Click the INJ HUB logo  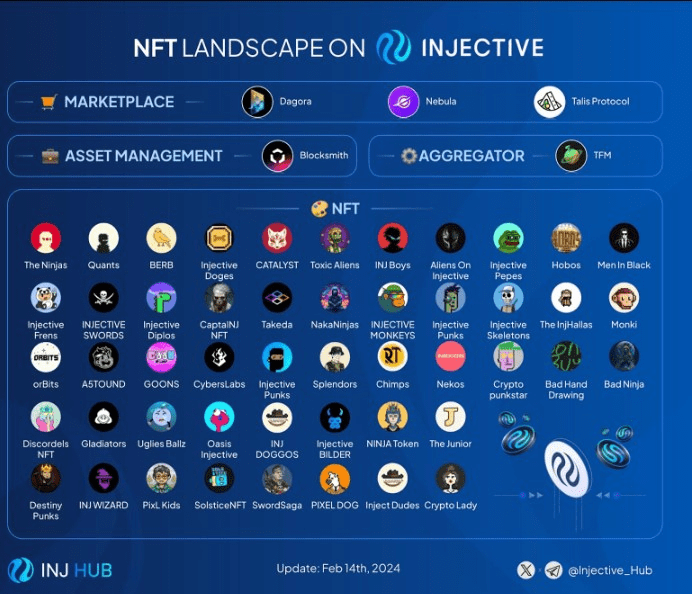click(60, 570)
